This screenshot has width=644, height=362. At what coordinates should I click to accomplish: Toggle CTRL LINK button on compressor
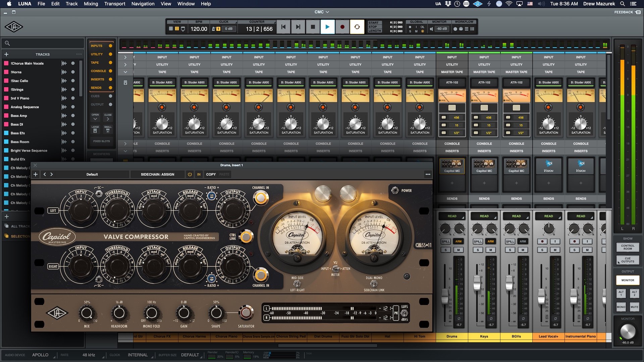[246, 237]
